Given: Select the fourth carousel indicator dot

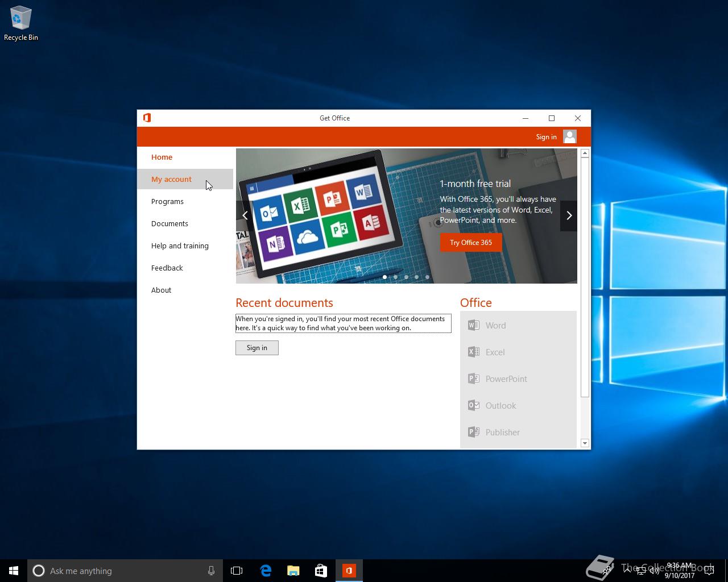Looking at the screenshot, I should point(417,277).
